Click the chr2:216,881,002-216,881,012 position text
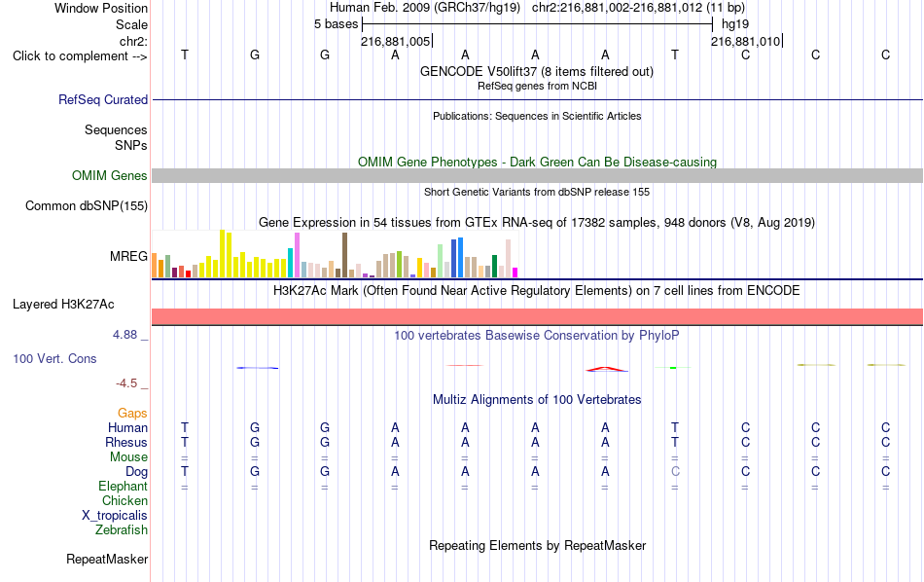 [x=617, y=8]
